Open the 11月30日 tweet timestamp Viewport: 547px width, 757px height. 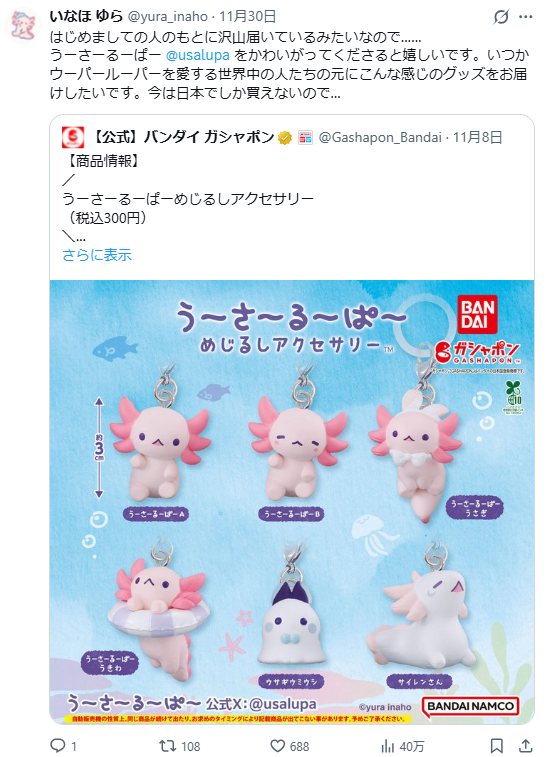pyautogui.click(x=248, y=17)
